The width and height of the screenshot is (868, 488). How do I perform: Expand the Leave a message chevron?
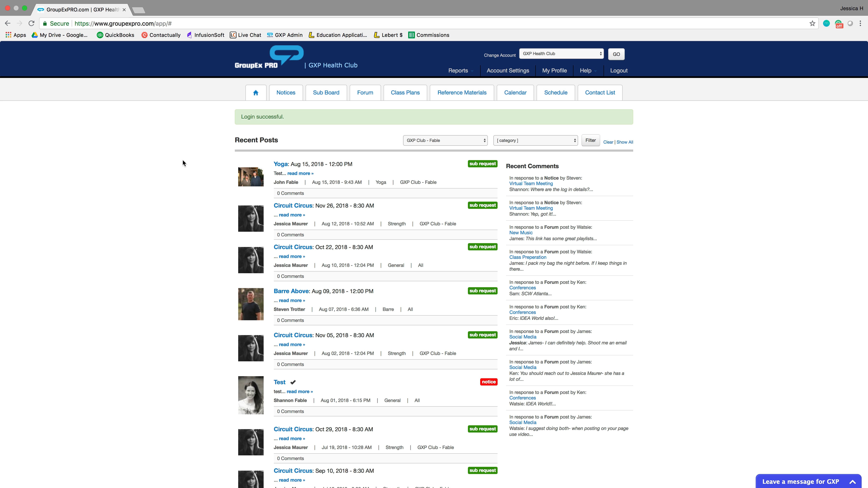(x=853, y=482)
